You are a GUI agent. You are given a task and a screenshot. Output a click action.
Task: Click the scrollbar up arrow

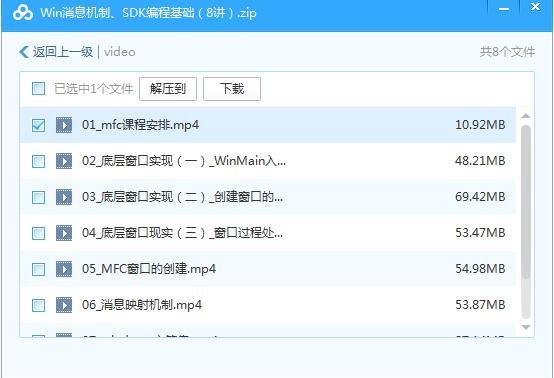526,116
